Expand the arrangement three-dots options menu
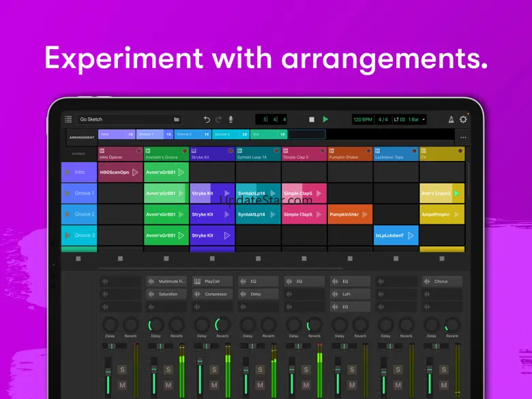532x399 pixels. click(463, 137)
